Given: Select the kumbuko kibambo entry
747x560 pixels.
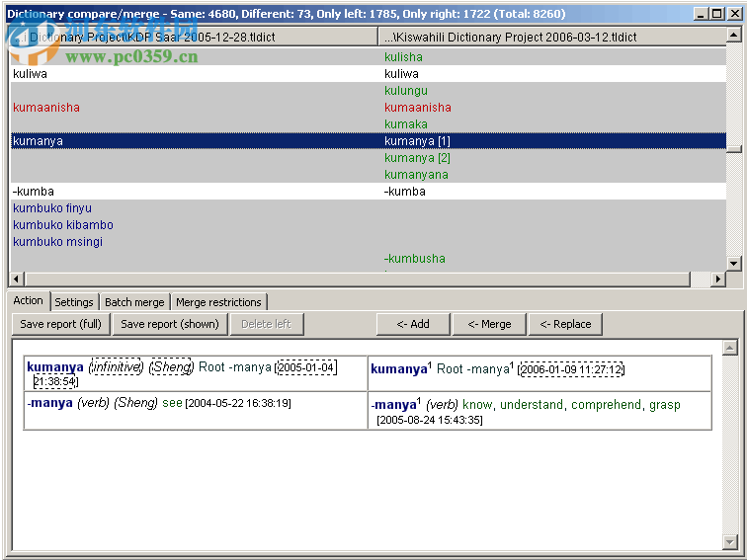Looking at the screenshot, I should pyautogui.click(x=63, y=225).
